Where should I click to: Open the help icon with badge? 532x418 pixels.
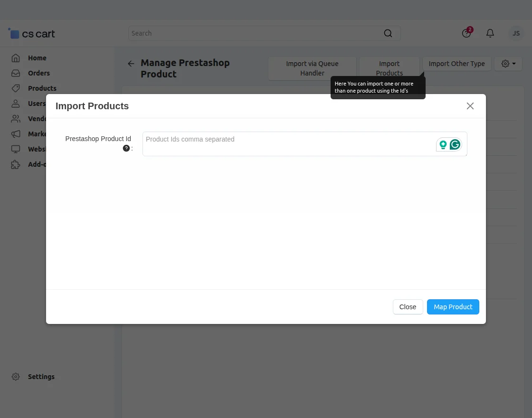click(x=466, y=33)
